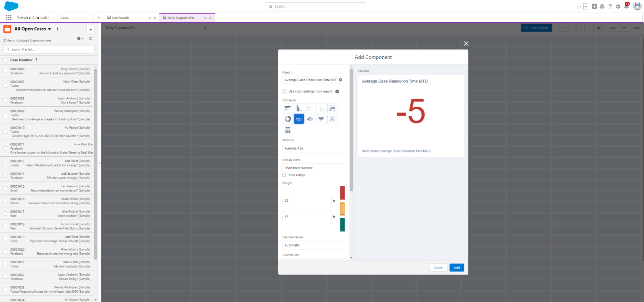644x302 pixels.
Task: Open the Save button dropdown arrow
Action: (x=624, y=28)
